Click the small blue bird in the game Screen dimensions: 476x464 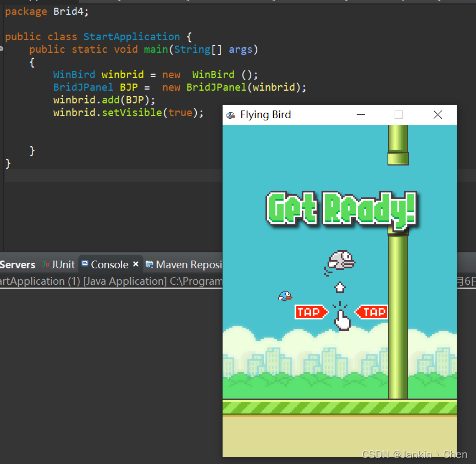coord(285,296)
